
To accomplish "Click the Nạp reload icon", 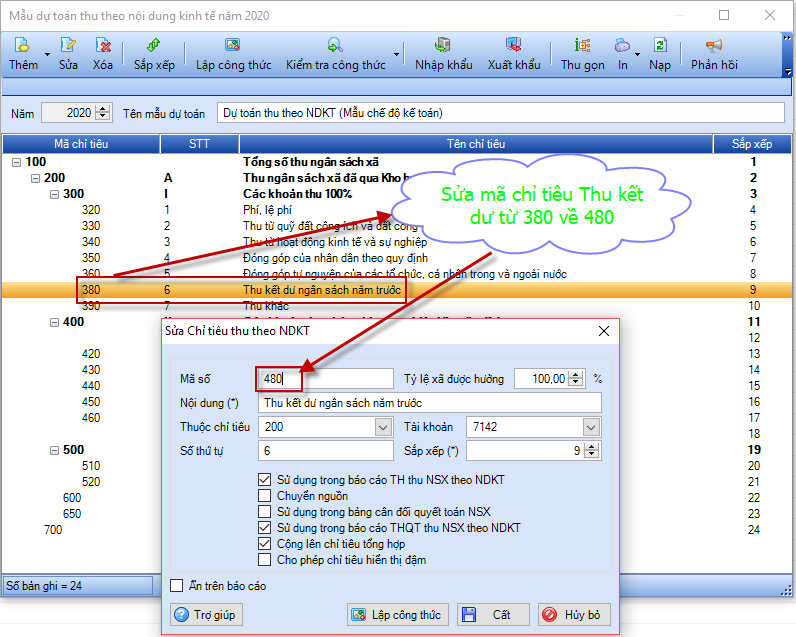I will pyautogui.click(x=659, y=46).
